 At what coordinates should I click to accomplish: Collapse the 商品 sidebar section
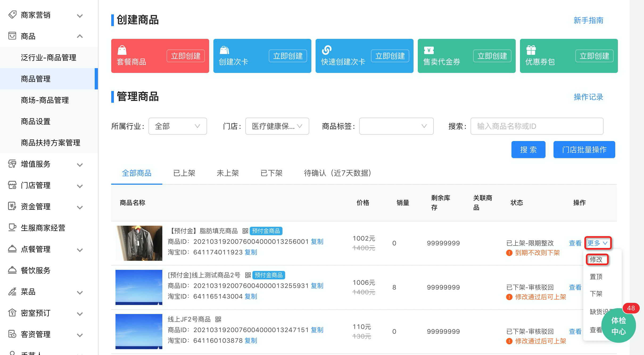[x=80, y=36]
